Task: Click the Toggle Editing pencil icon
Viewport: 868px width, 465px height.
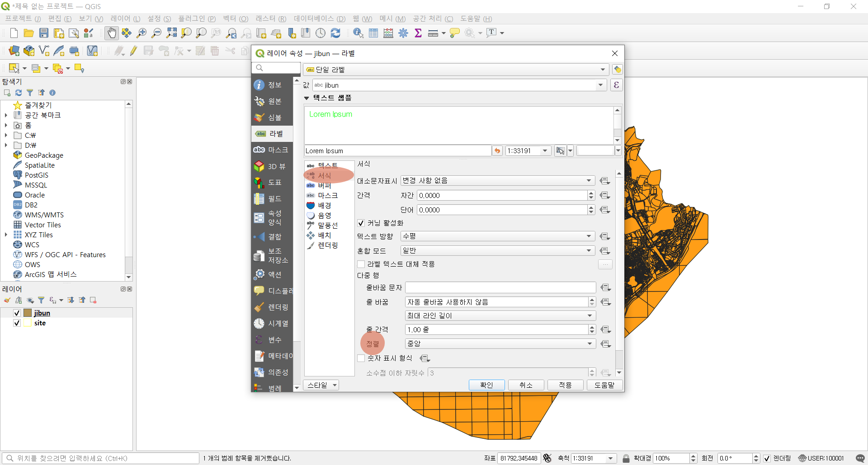Action: (x=133, y=51)
